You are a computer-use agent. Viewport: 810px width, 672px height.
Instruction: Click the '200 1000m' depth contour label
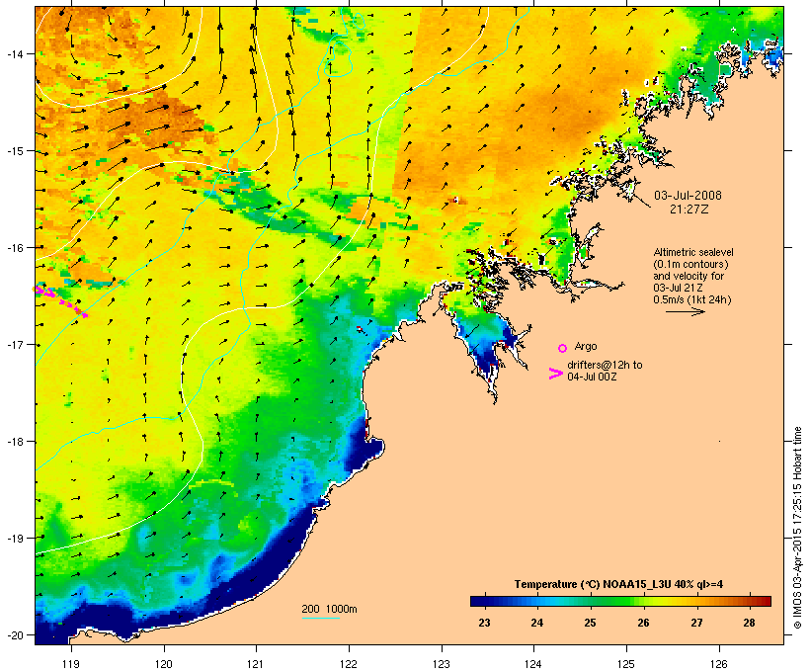tap(329, 609)
